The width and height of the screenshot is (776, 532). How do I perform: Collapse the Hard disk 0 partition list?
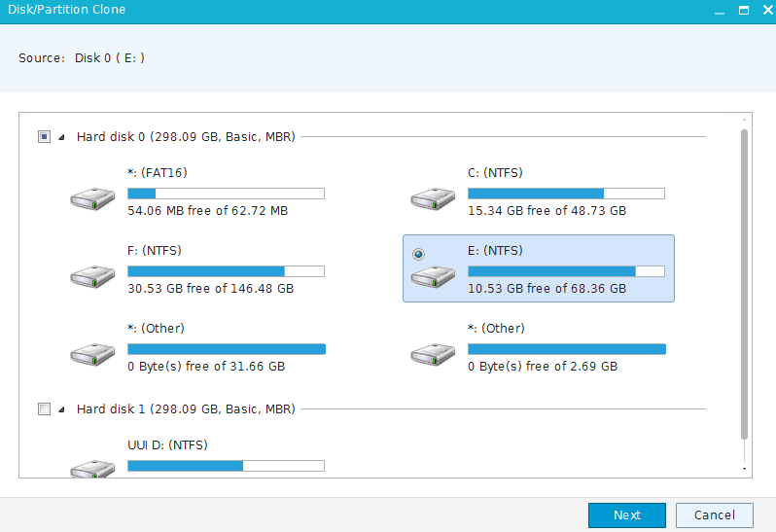[x=62, y=137]
